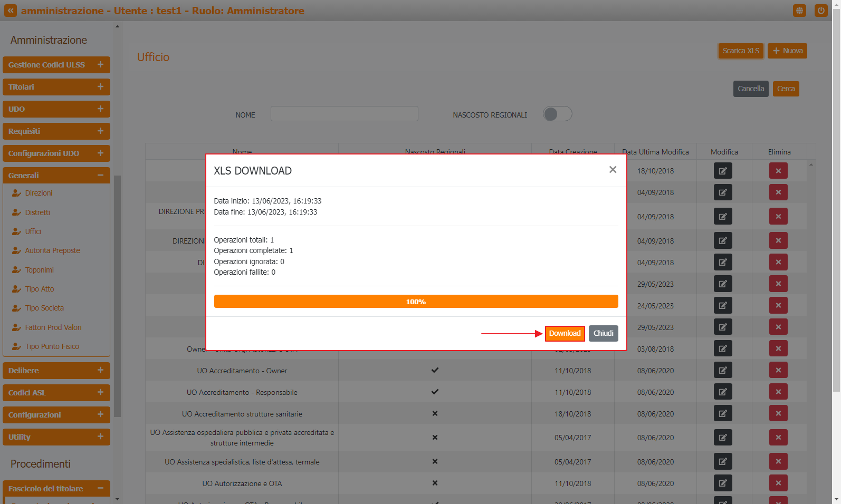
Task: Click edit icon for UO Accreditamento - Owner row
Action: [722, 370]
